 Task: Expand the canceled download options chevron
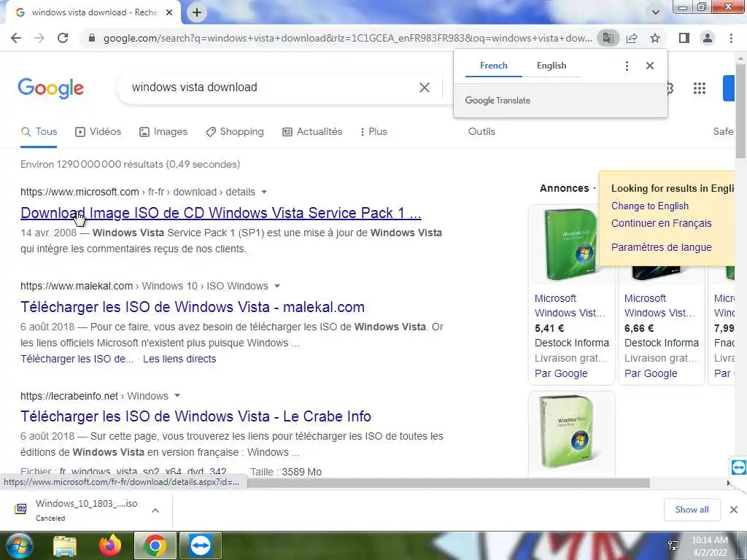tap(155, 510)
